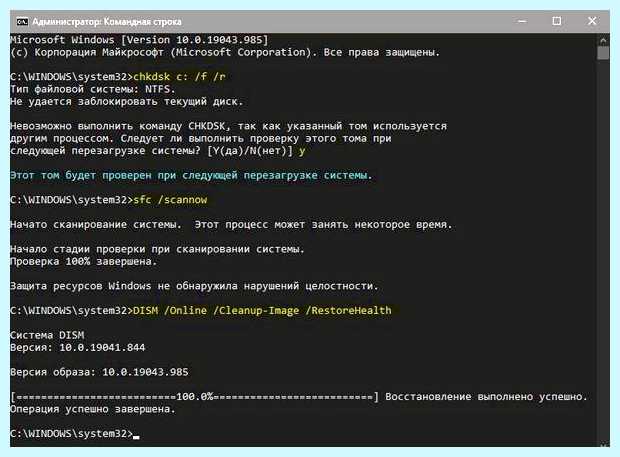The image size is (620, 457).
Task: Click the blue line 'Этот том будет проверен'
Action: (x=191, y=175)
